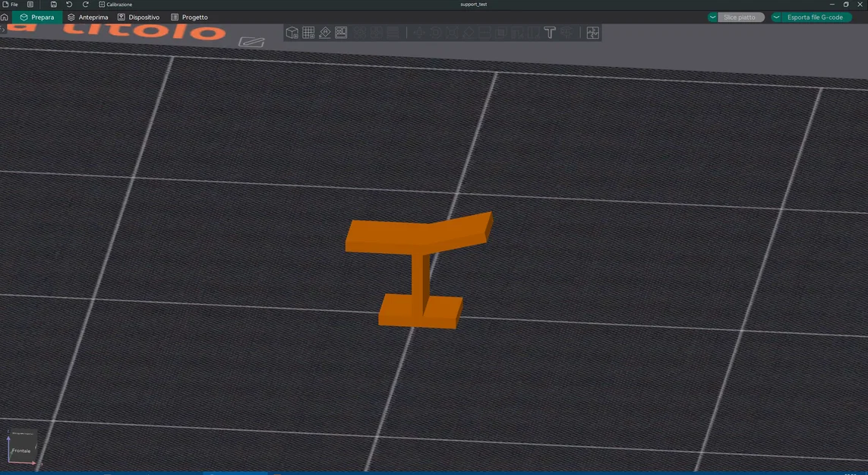Click the Undo icon

(69, 4)
